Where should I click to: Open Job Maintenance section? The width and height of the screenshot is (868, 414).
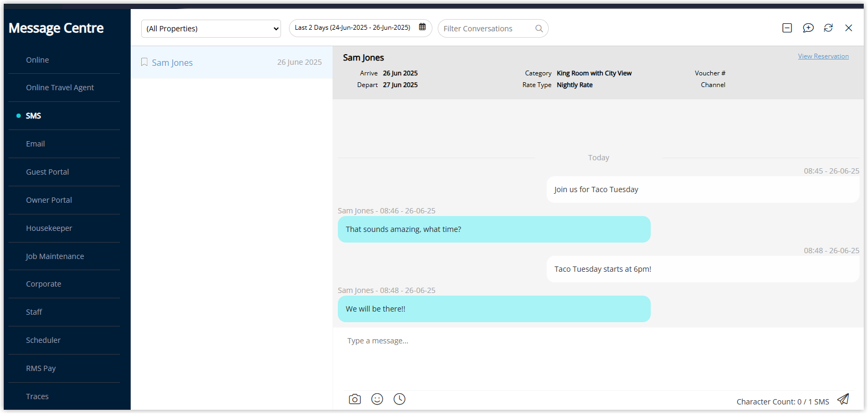pos(55,256)
